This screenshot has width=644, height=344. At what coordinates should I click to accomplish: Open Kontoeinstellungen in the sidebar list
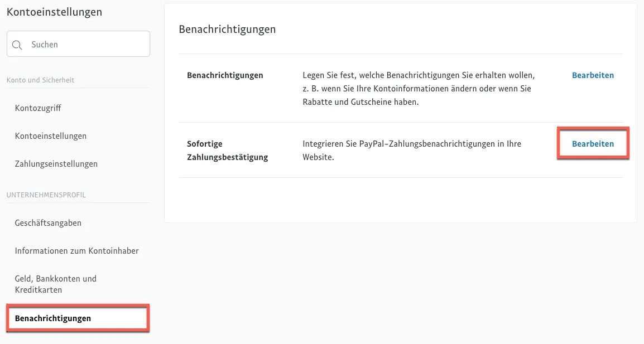coord(51,136)
